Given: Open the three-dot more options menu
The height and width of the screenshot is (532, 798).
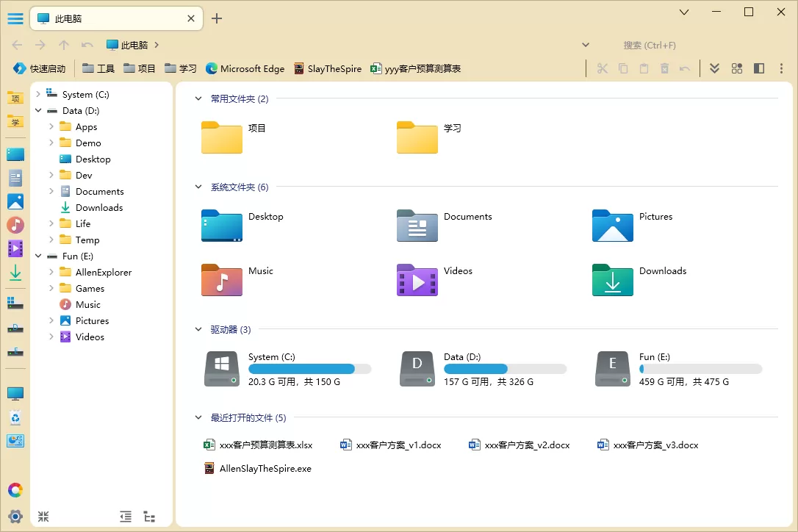Looking at the screenshot, I should 781,68.
